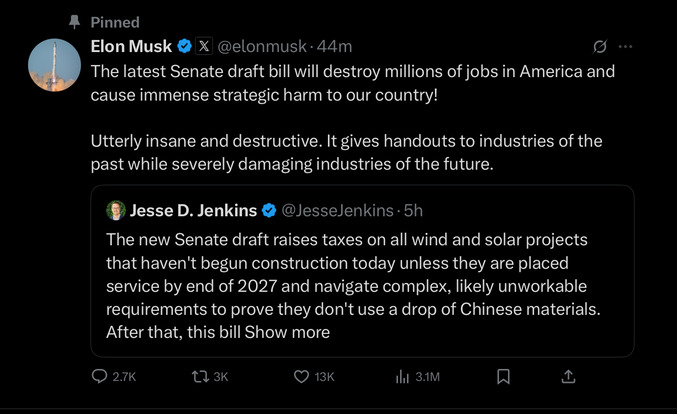Click the Grok icon beside more options
Screen dimensions: 677x414
point(600,46)
